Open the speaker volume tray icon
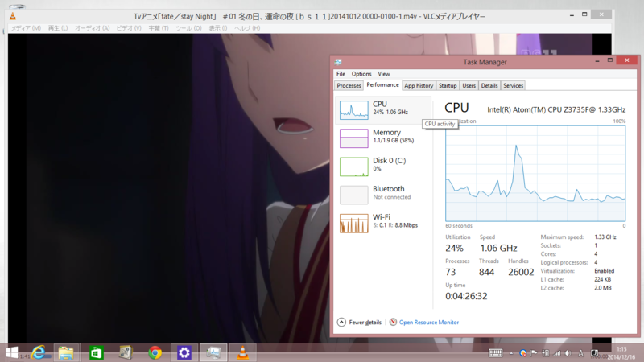 [x=568, y=353]
